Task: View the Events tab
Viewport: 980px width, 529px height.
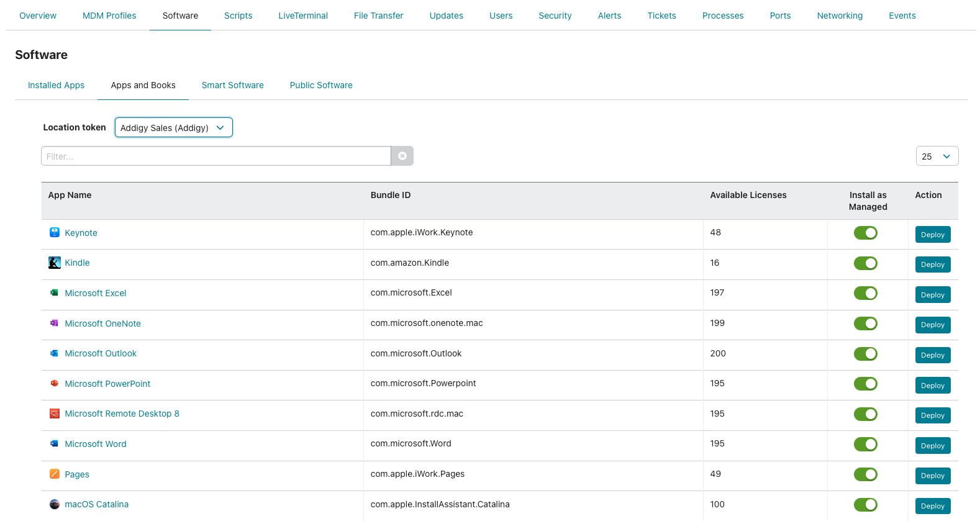Action: 902,16
